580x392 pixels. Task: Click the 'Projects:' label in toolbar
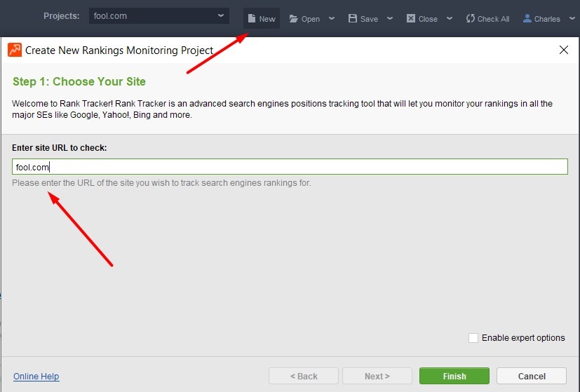click(62, 16)
